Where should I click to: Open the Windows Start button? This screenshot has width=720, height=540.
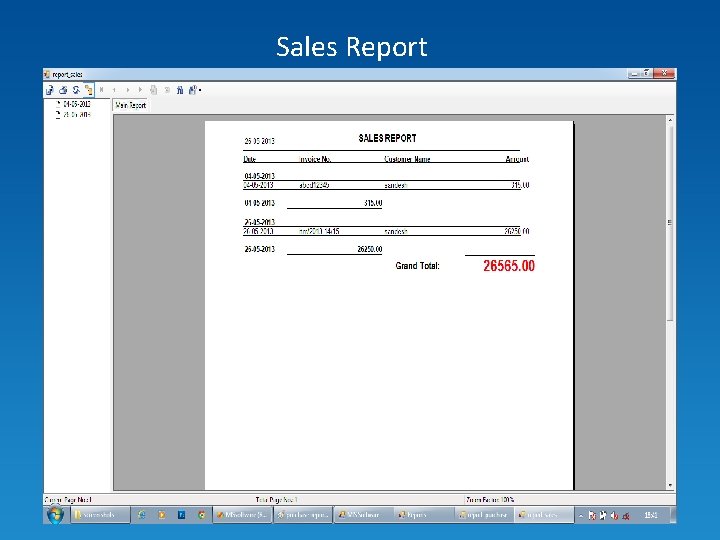[56, 515]
